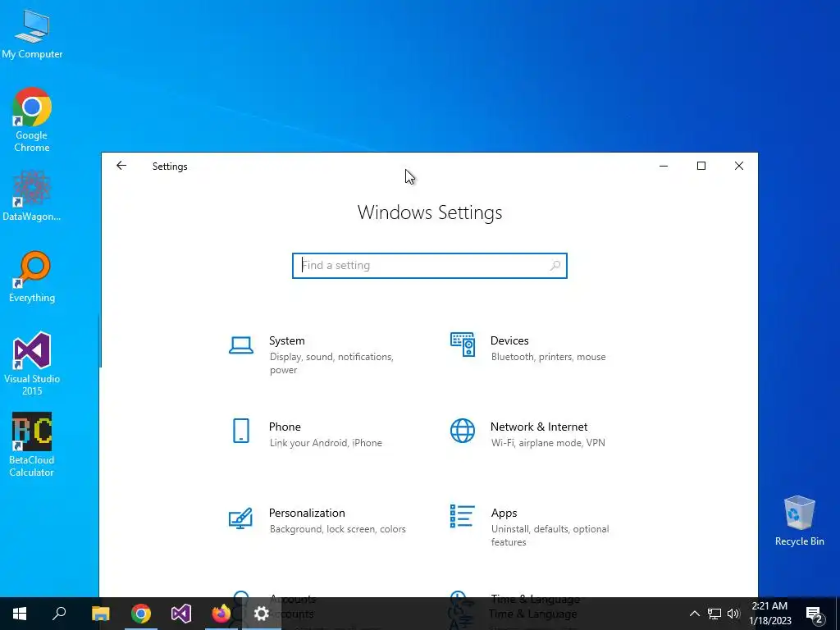Click the search magnifier in Find a setting
This screenshot has height=630, width=840.
coord(555,265)
